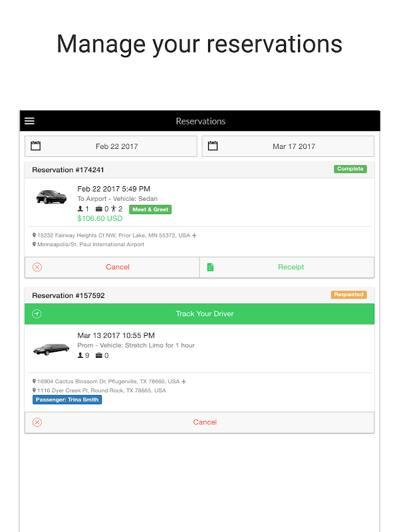The image size is (399, 532).
Task: Cancel the stretch limo reservation #157592
Action: [x=205, y=422]
